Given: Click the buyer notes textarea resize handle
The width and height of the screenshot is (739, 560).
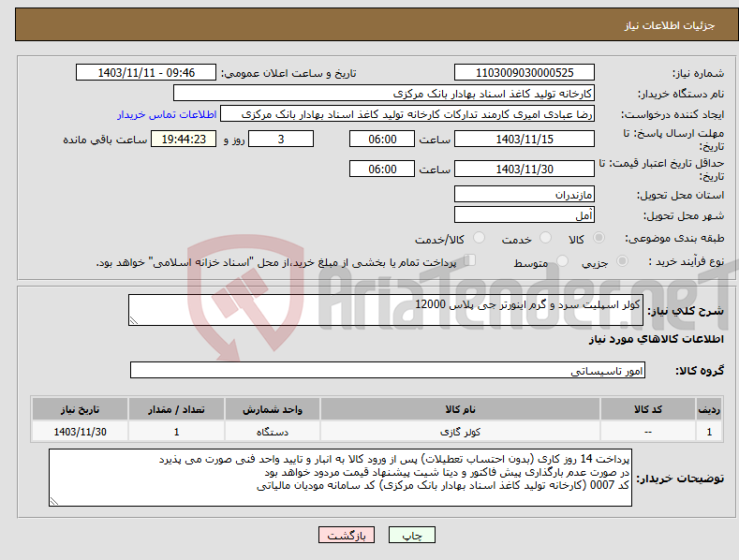Looking at the screenshot, I should (x=54, y=502).
